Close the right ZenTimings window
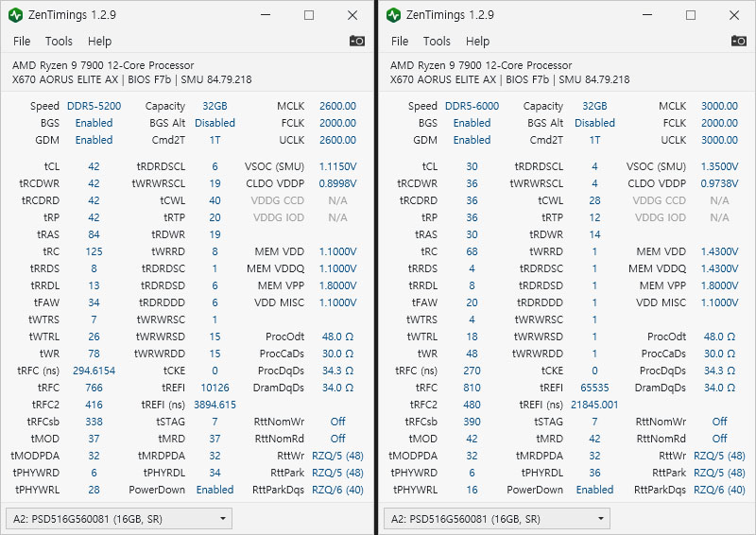Image resolution: width=756 pixels, height=535 pixels. click(734, 15)
